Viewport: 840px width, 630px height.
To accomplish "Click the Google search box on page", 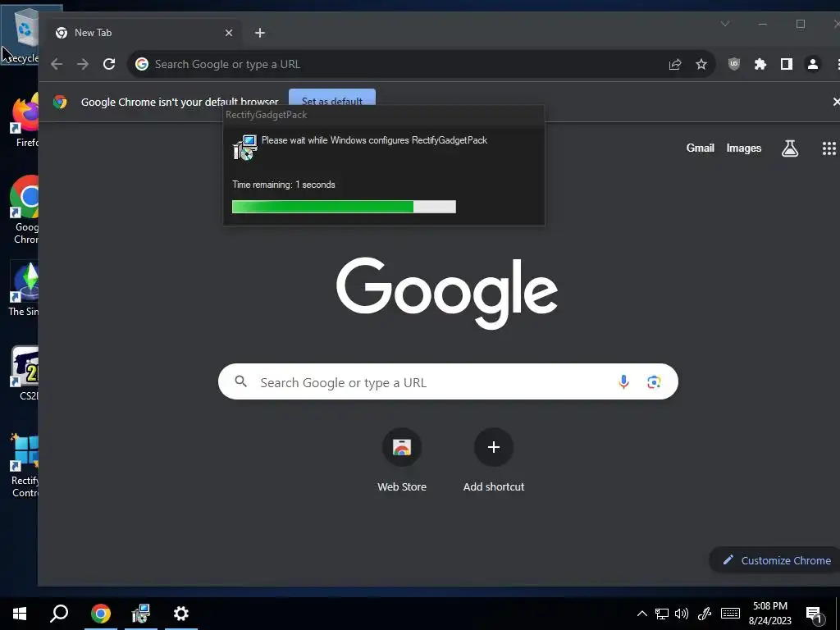I will coord(448,381).
